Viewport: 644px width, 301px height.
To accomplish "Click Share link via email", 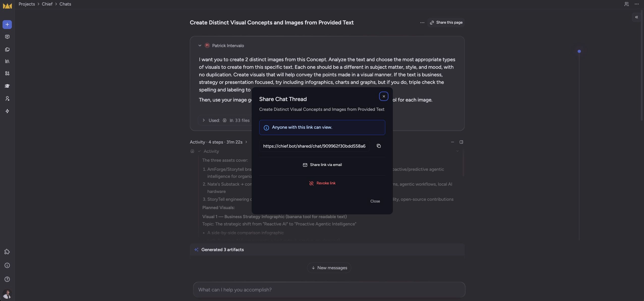I will [322, 165].
